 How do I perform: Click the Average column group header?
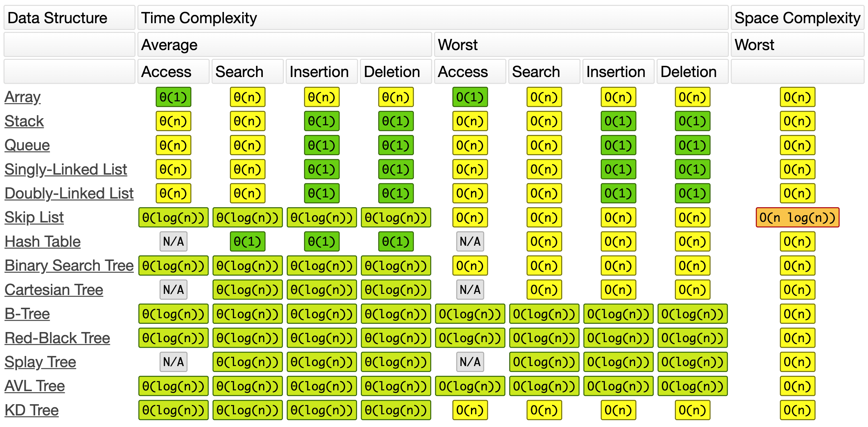tap(285, 44)
